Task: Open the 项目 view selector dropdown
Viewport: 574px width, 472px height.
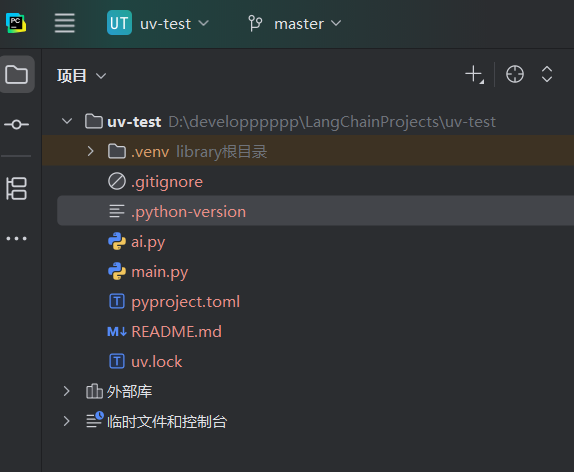Action: [x=82, y=76]
